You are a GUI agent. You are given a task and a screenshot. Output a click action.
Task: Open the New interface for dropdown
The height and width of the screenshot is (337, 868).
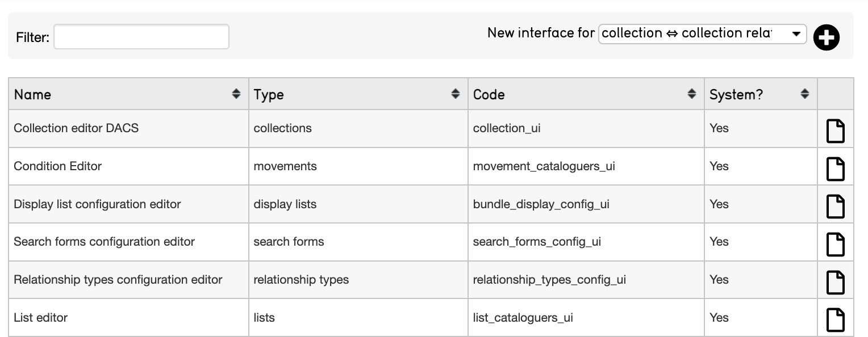click(702, 33)
